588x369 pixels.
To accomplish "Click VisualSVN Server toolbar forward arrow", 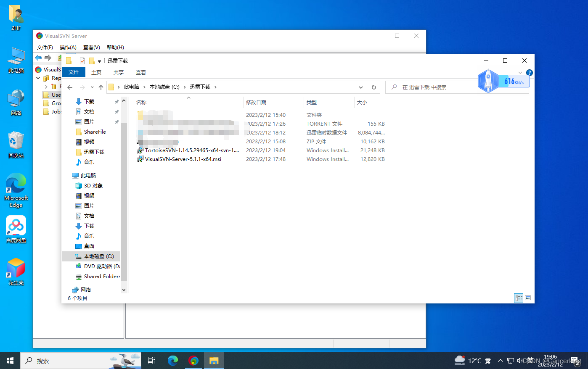I will point(48,58).
